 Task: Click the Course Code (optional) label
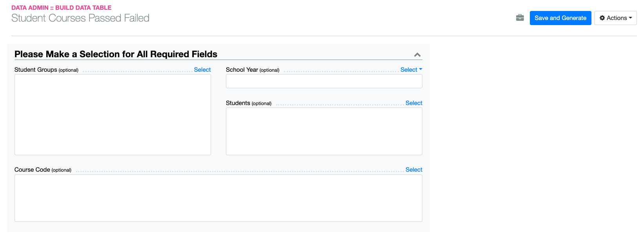coord(43,169)
